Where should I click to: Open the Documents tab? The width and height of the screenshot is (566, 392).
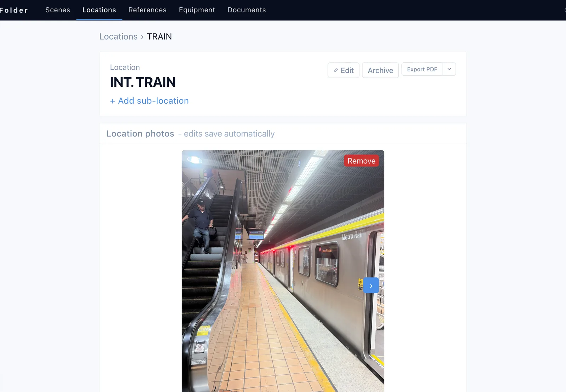tap(247, 10)
